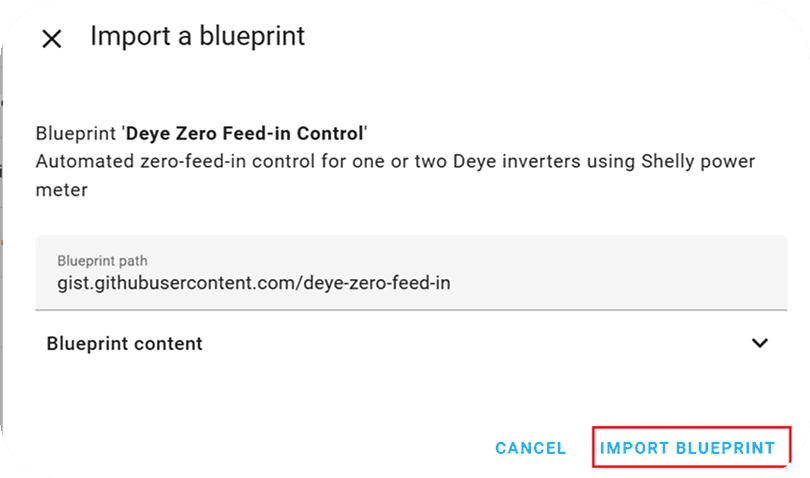
Task: Click inside the Blueprint path field
Action: [410, 273]
